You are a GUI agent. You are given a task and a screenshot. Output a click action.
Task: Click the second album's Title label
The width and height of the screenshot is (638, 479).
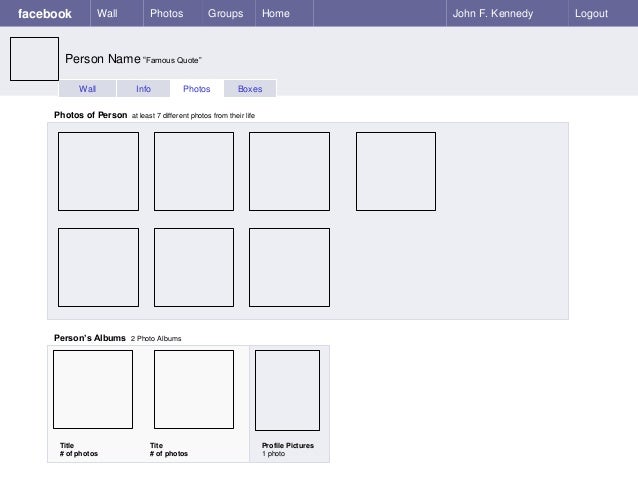(156, 446)
